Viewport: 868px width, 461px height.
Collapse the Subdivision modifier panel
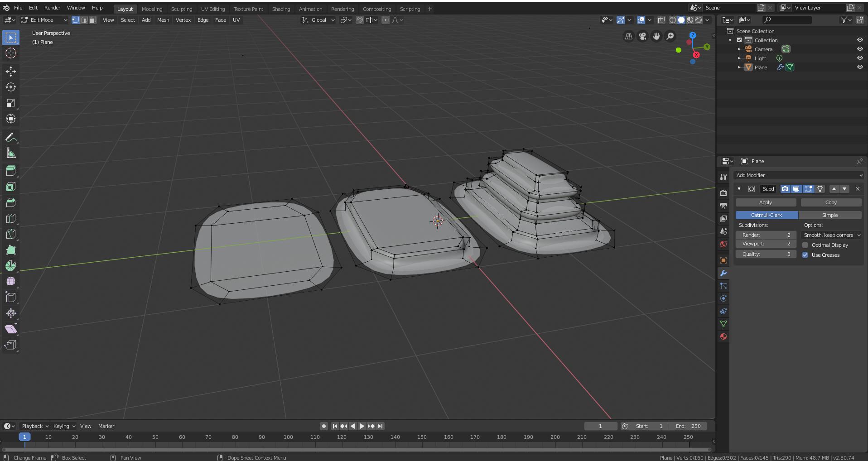coord(739,189)
